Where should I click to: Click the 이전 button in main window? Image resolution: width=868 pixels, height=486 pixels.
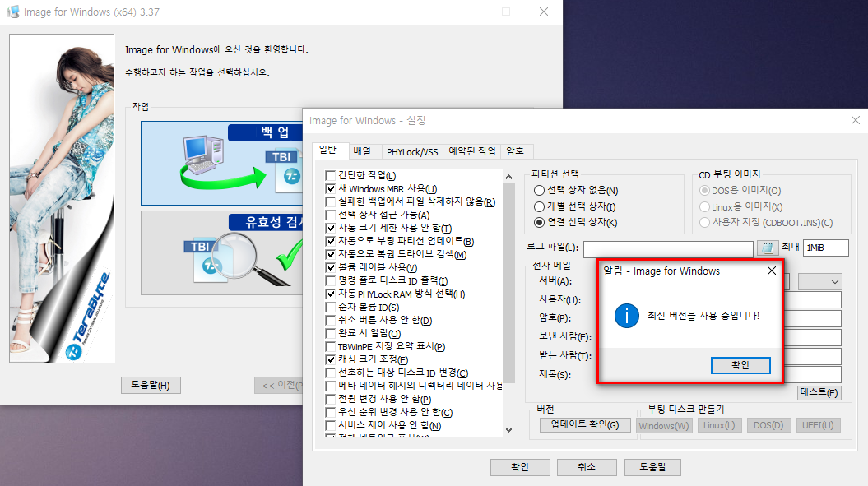279,385
